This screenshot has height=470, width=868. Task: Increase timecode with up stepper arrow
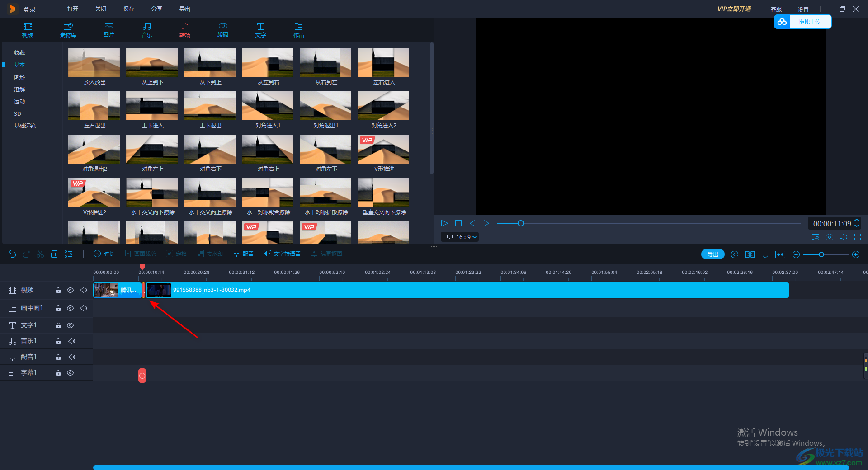click(857, 221)
